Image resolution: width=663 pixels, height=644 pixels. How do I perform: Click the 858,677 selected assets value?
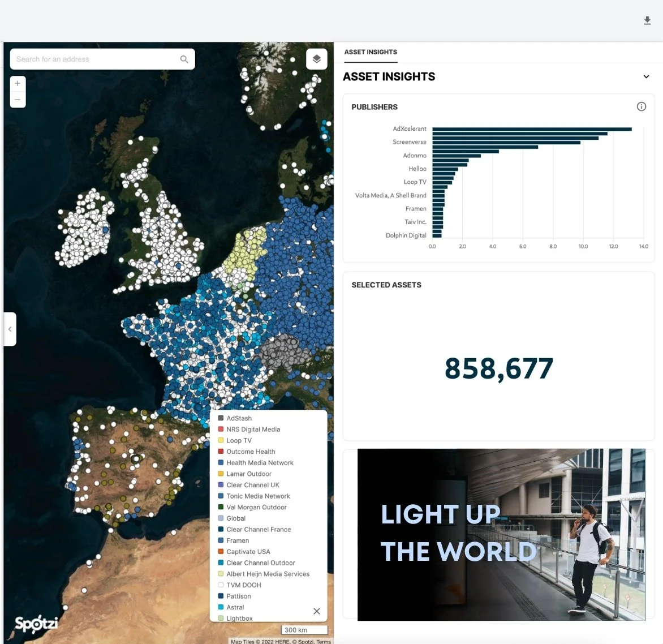tap(498, 368)
